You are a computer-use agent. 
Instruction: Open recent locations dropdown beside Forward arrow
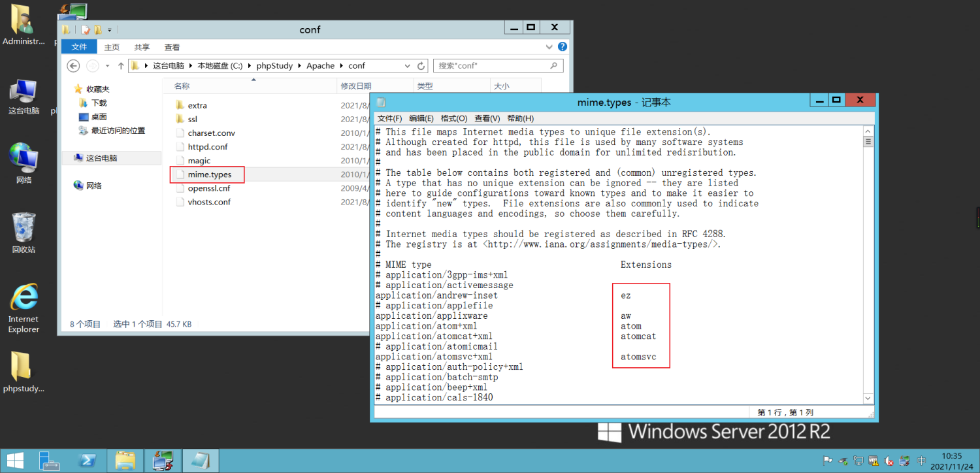click(108, 66)
